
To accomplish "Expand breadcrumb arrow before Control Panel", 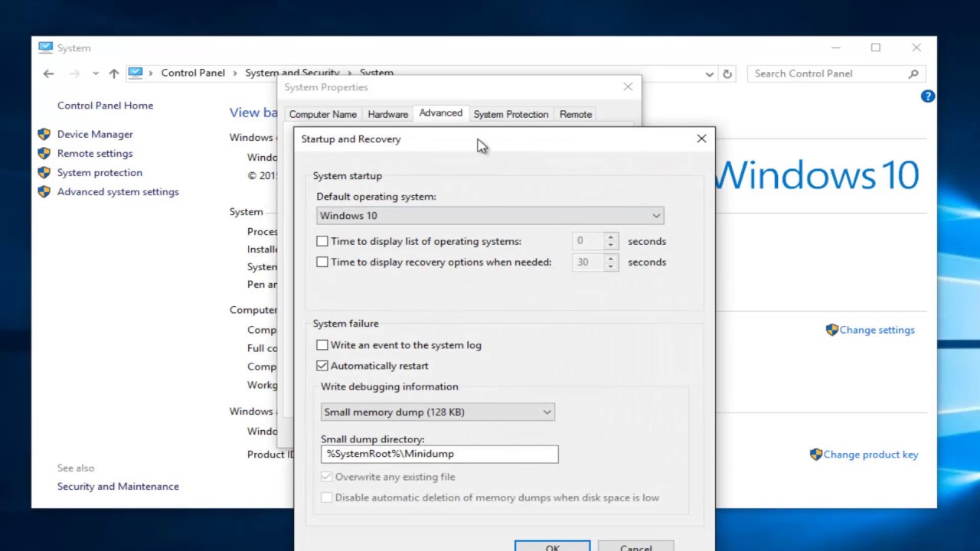I will pos(151,73).
